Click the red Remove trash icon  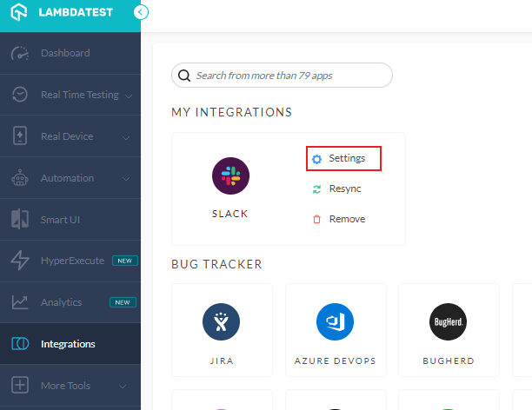pos(316,220)
